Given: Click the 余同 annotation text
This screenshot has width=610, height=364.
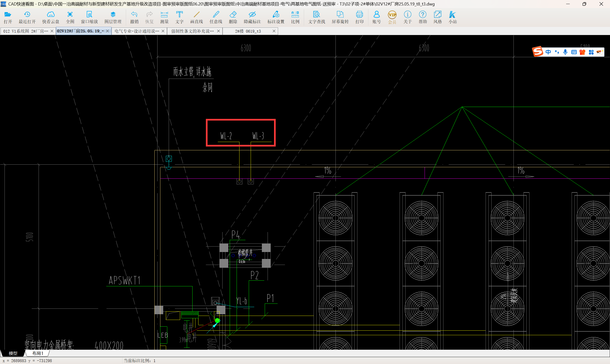Looking at the screenshot, I should click(x=208, y=87).
